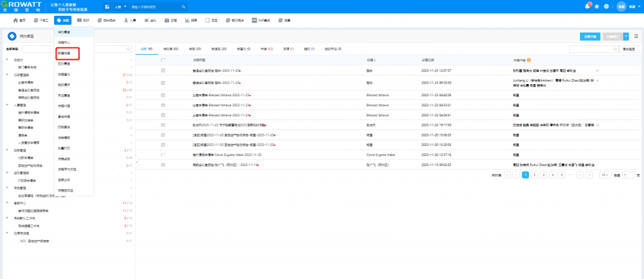The image size is (644, 279).
Task: Click the magnifier in the right-hand table search
Action: click(615, 49)
